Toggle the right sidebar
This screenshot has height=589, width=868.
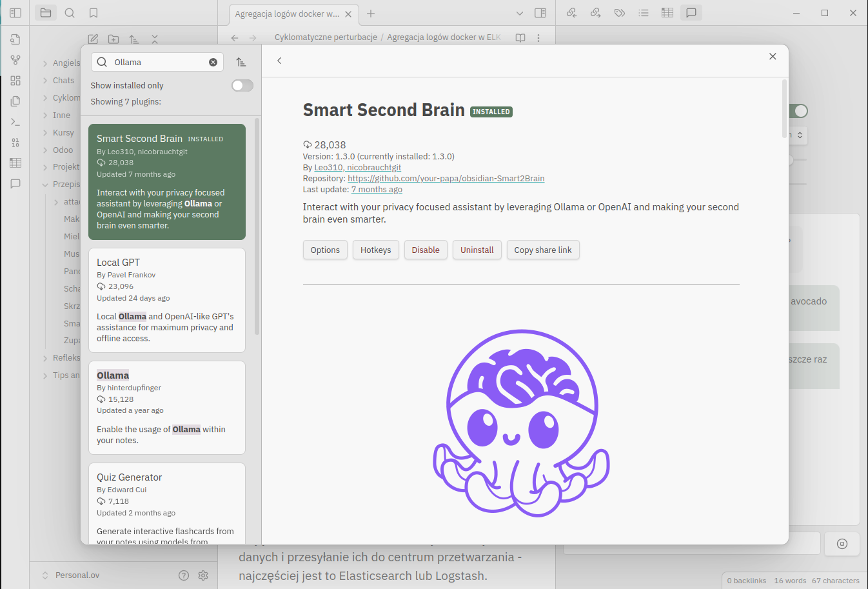pyautogui.click(x=540, y=13)
